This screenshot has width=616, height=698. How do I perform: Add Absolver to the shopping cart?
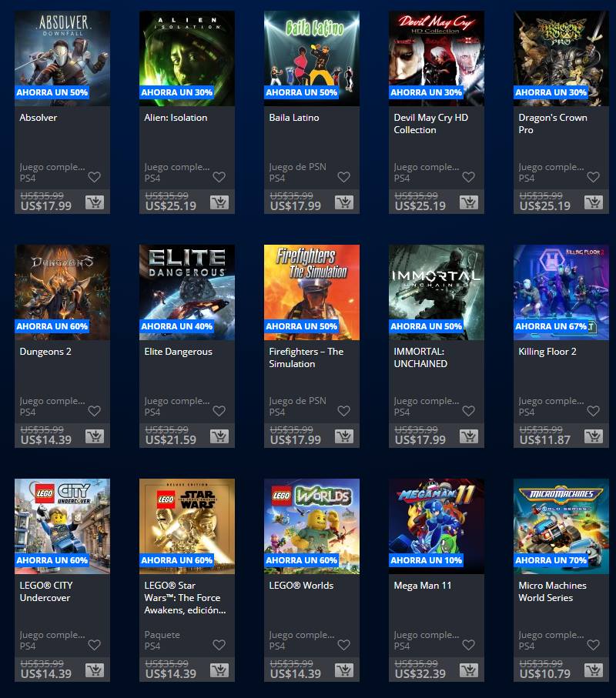point(95,202)
